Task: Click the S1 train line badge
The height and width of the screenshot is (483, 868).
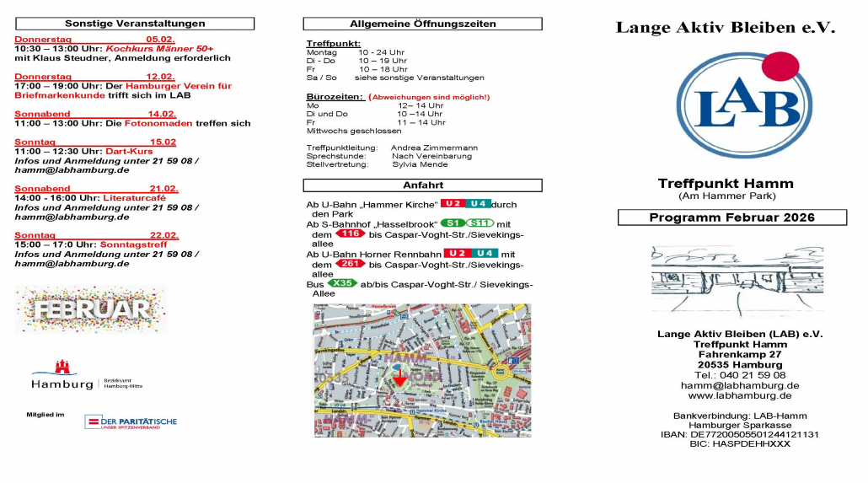Action: tap(454, 223)
